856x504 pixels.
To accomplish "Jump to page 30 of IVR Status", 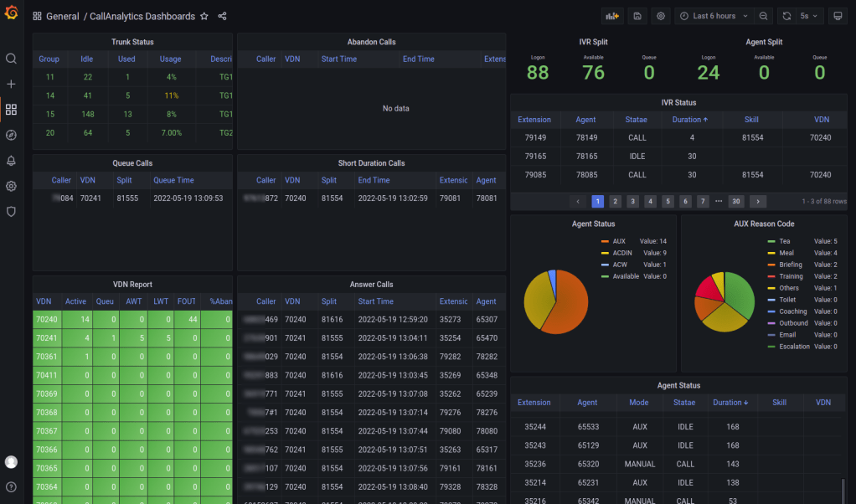I will click(735, 201).
